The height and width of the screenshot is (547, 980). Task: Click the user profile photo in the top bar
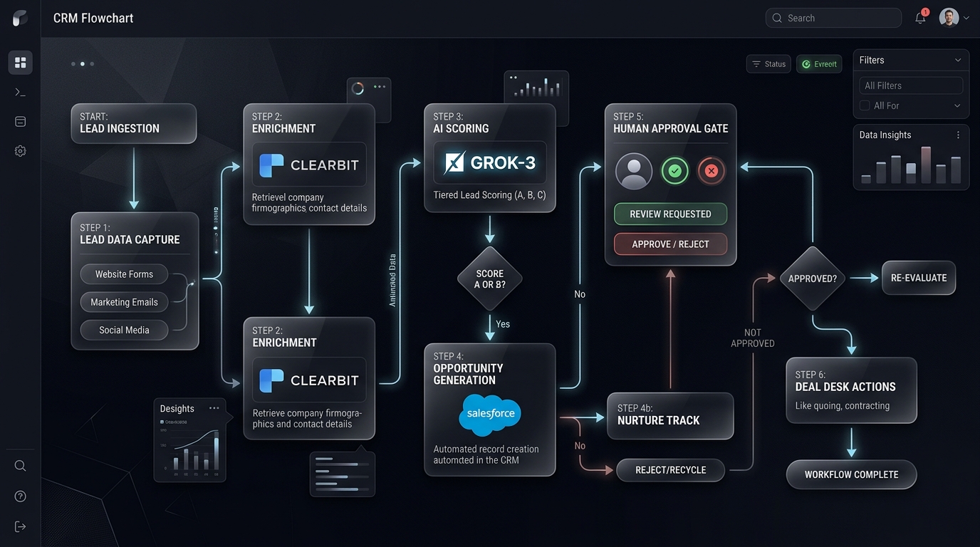[949, 18]
